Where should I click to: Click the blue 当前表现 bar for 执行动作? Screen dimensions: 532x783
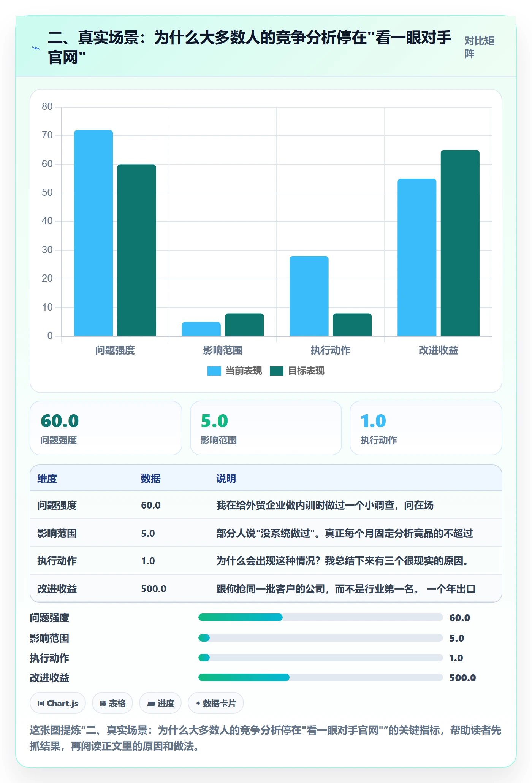[x=309, y=296]
